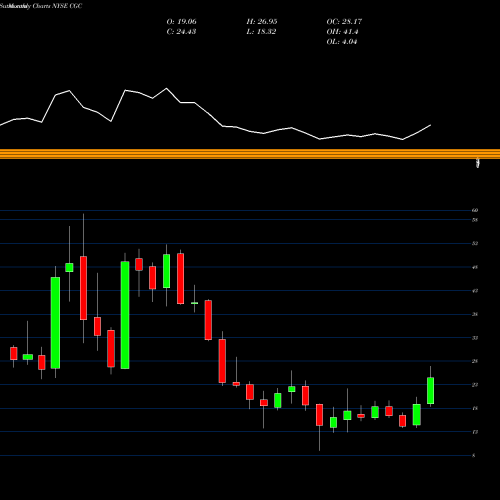Click the orange horizontal band separator
500x500 pixels.
click(250, 154)
